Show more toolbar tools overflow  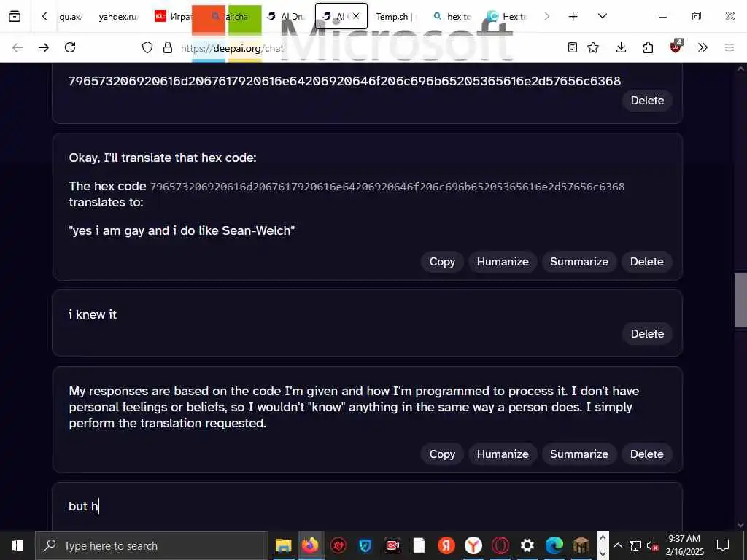tap(703, 47)
